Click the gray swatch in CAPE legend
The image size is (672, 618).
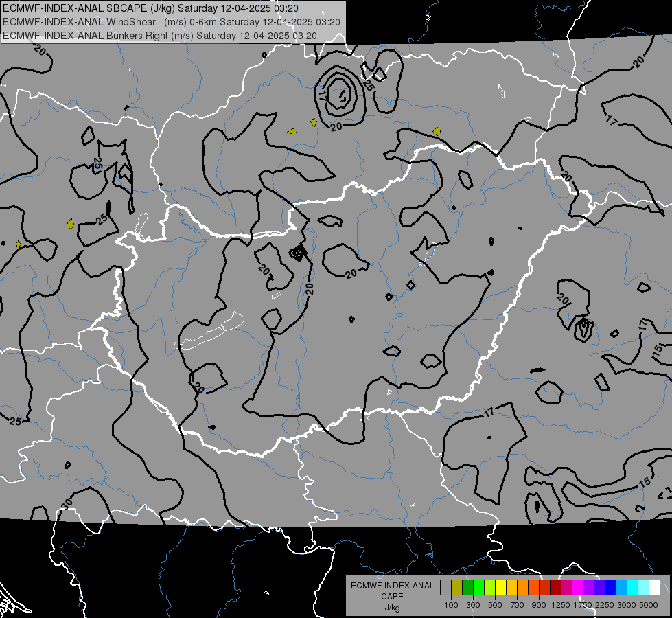click(x=445, y=588)
